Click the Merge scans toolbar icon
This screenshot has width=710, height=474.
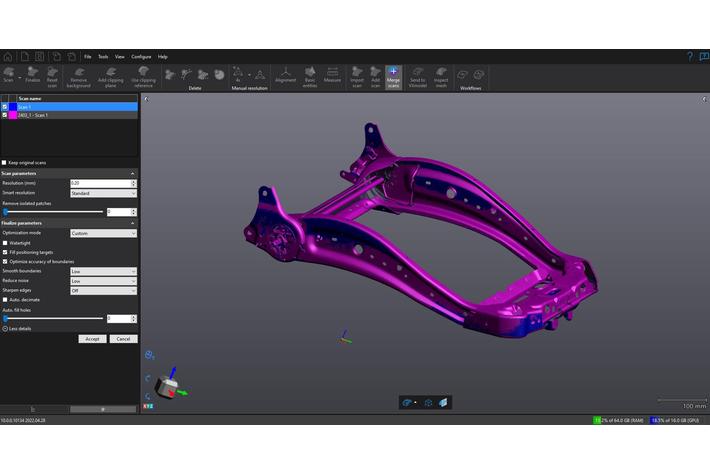tap(392, 76)
